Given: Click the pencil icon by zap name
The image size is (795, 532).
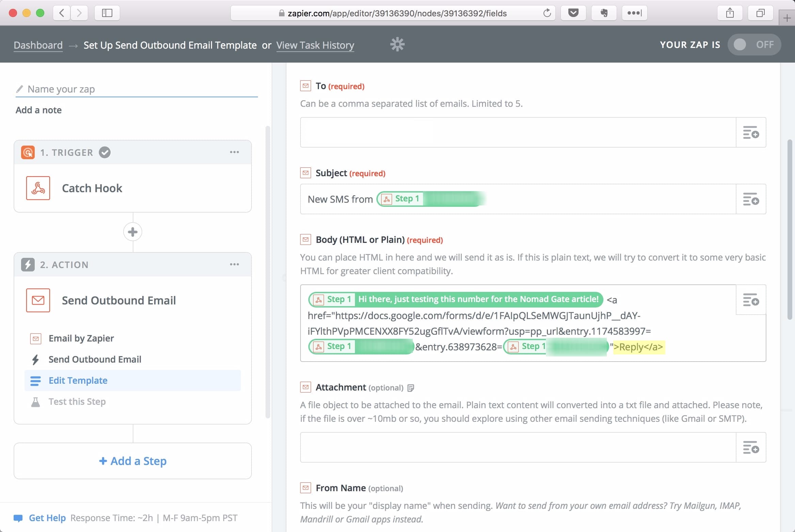Looking at the screenshot, I should (19, 89).
